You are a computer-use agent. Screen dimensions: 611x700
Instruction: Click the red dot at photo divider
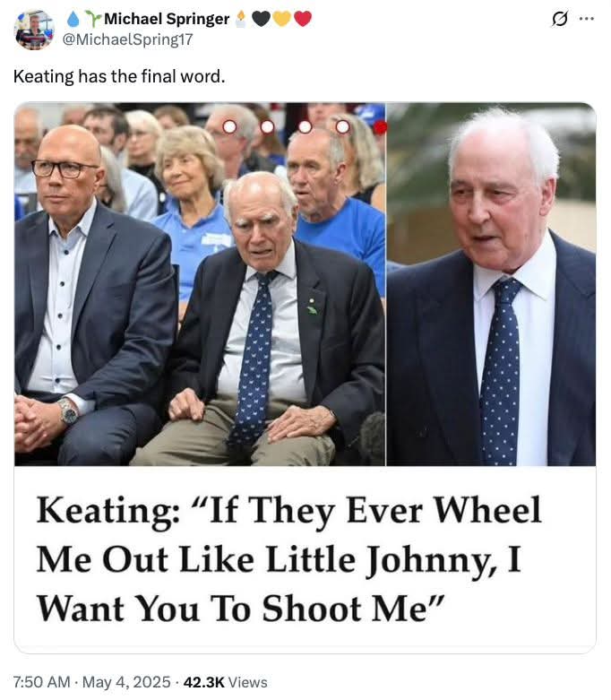click(x=380, y=127)
